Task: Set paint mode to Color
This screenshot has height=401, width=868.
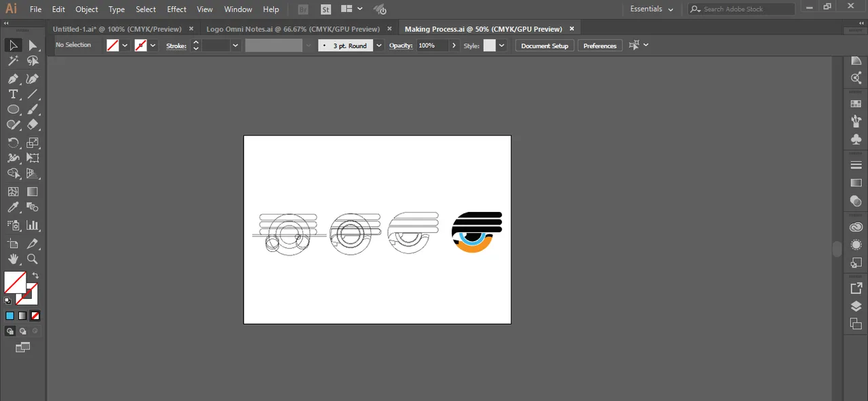Action: tap(9, 316)
